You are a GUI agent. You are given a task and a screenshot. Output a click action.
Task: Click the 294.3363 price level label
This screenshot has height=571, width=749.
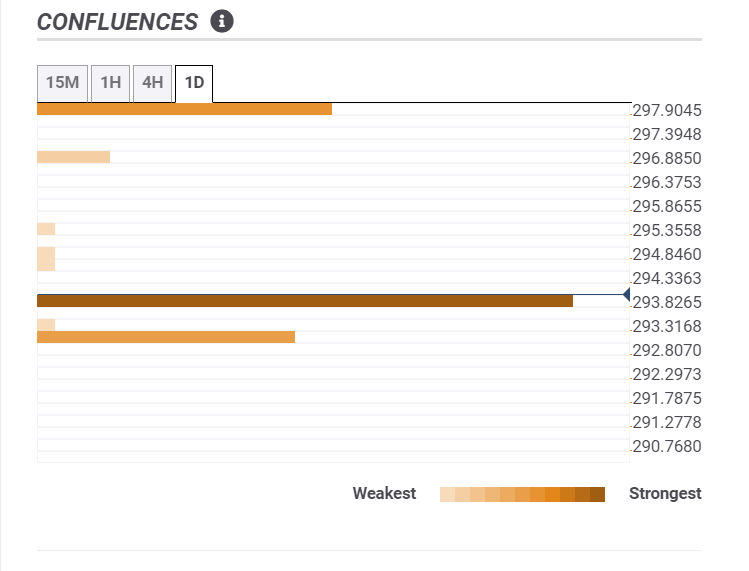tap(667, 278)
